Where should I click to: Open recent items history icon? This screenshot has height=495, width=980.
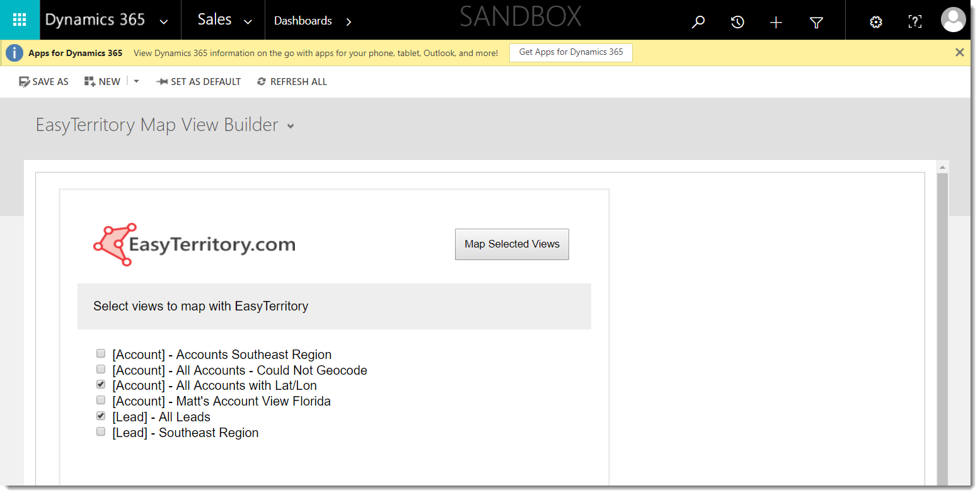[x=737, y=22]
